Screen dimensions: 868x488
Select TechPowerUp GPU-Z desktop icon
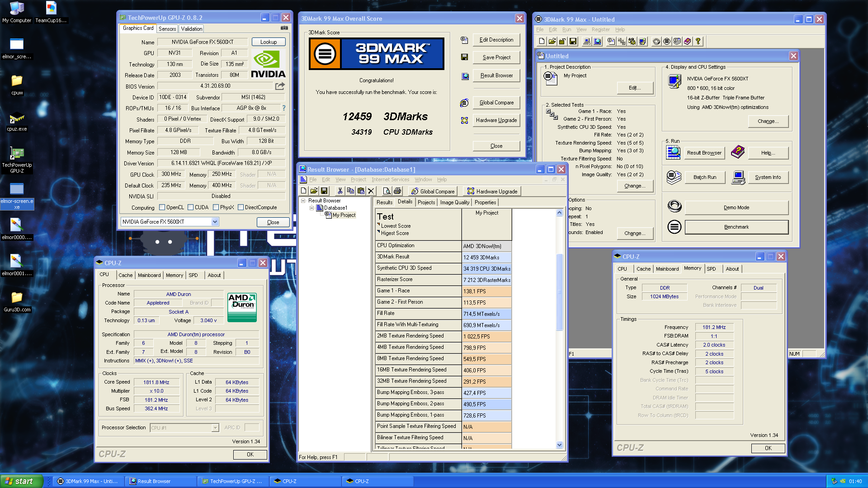click(17, 160)
